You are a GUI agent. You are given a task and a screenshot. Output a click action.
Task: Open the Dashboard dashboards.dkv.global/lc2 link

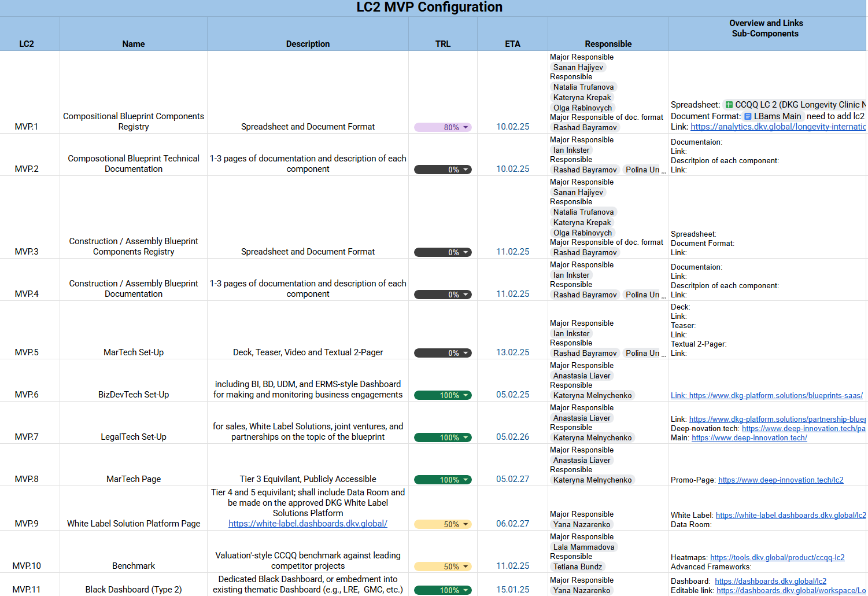pos(770,582)
